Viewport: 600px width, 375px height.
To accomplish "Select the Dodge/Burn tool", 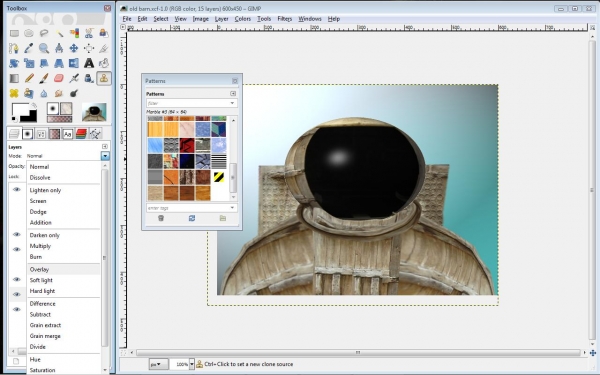I will point(74,93).
